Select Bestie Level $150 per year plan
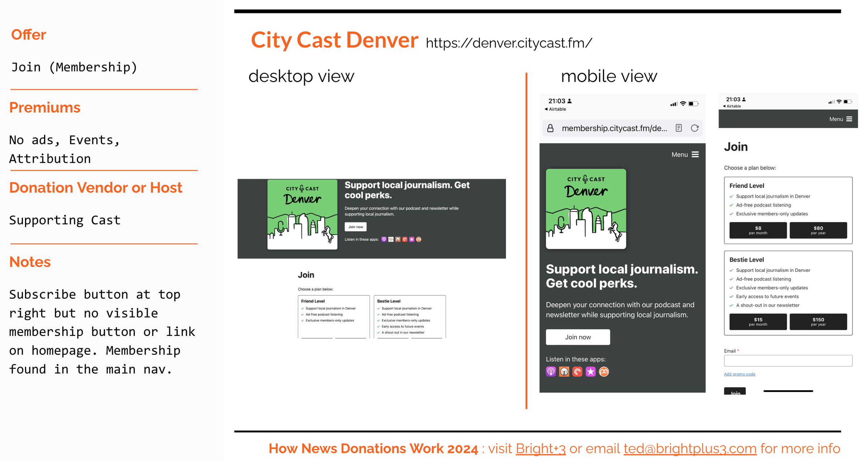Image resolution: width=868 pixels, height=461 pixels. (x=818, y=322)
